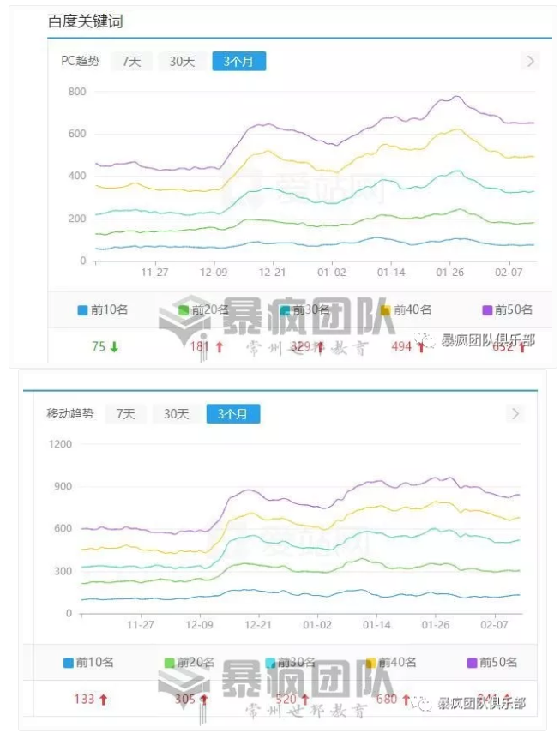Click blue 前10名 color swatch in PC legend
Screen dimensions: 560x739
[82, 310]
